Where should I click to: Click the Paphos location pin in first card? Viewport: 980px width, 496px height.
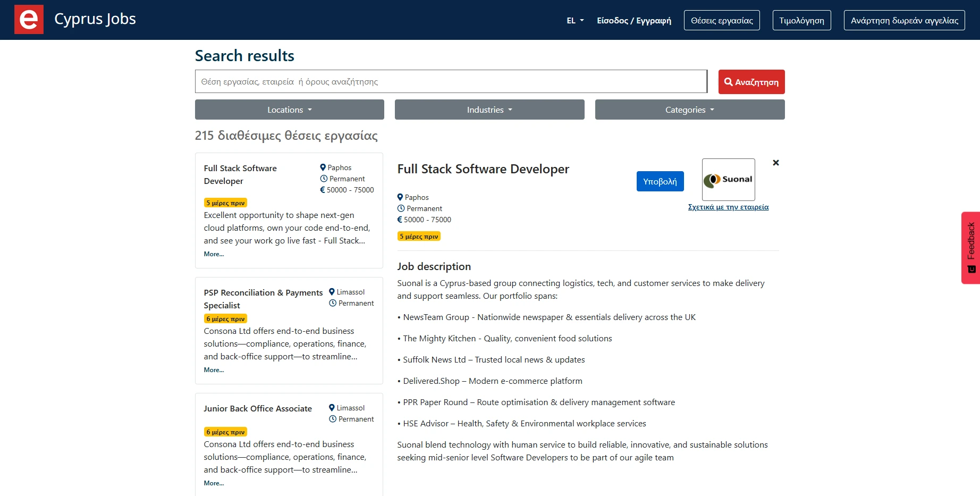point(323,167)
